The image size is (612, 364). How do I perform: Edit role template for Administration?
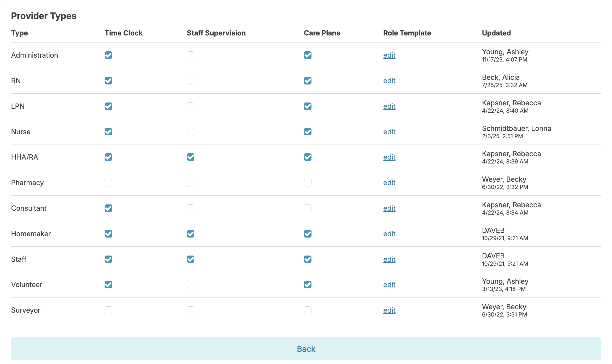(389, 55)
